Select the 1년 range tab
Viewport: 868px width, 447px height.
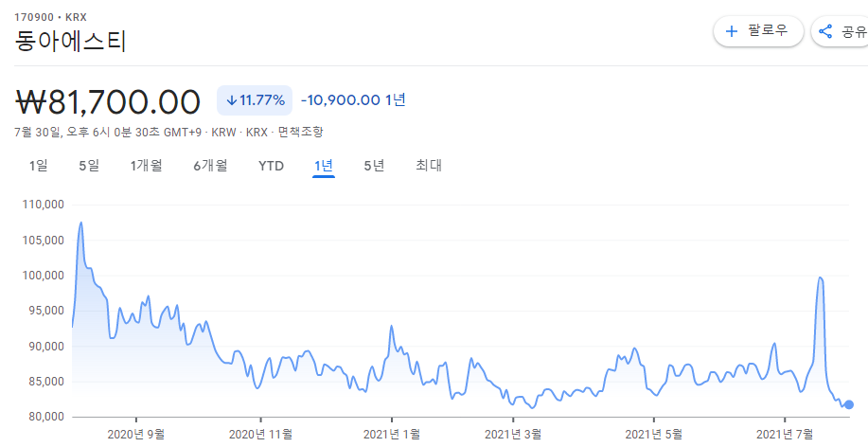pos(324,166)
